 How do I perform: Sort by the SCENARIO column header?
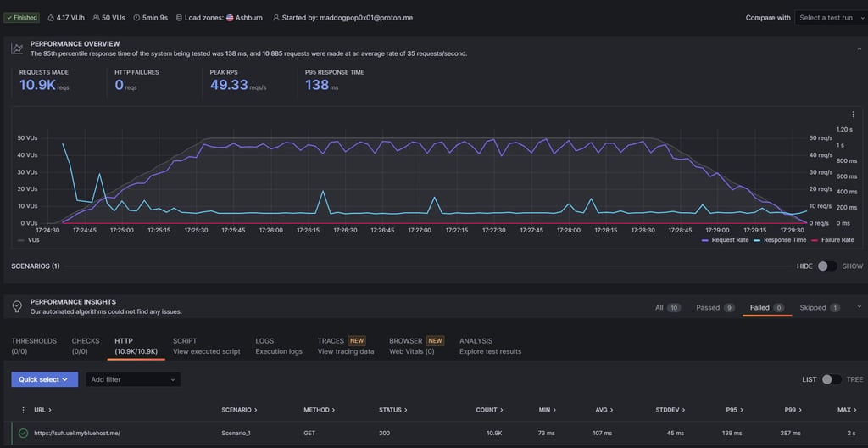239,410
